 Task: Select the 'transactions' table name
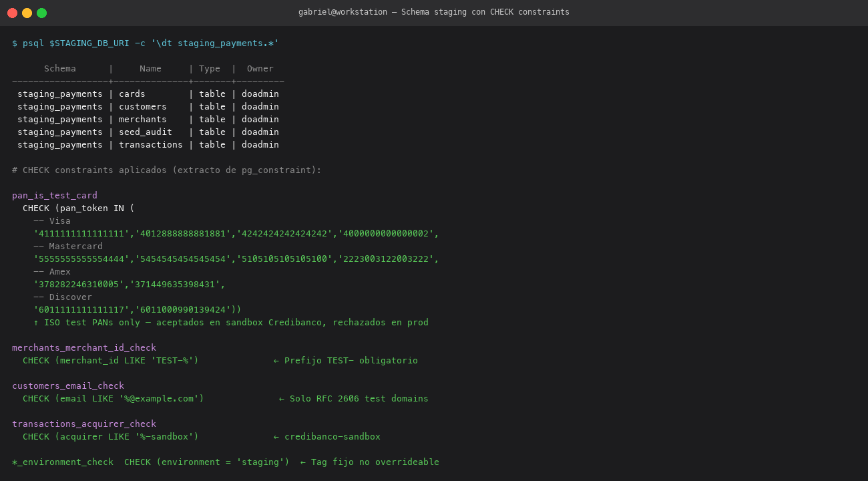[151, 145]
